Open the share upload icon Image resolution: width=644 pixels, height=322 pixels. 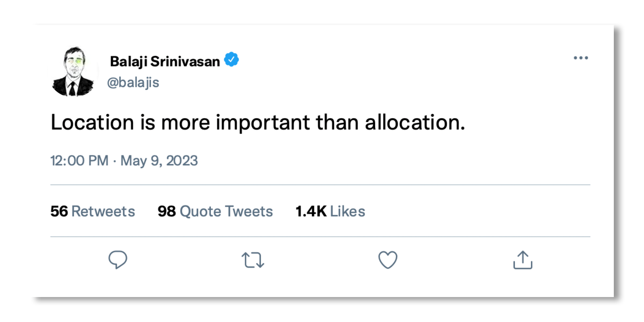pyautogui.click(x=522, y=260)
